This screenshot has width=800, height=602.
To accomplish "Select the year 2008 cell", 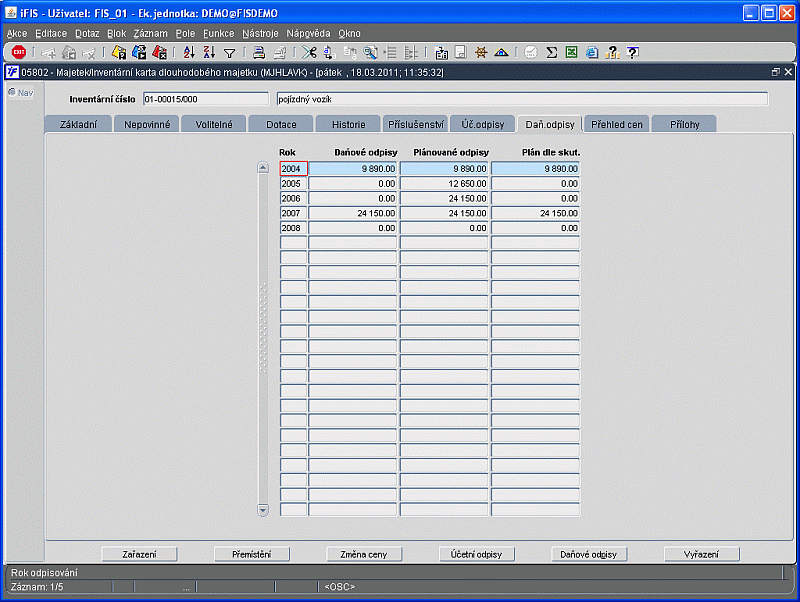I will coord(293,228).
